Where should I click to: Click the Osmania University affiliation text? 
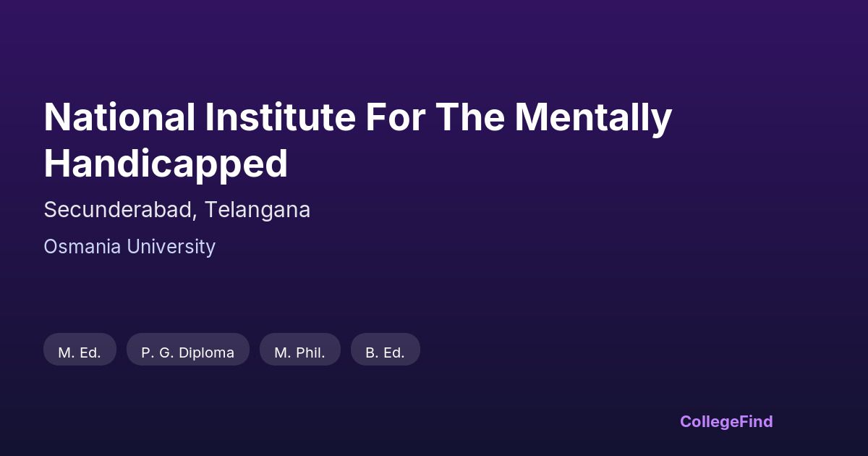point(129,247)
